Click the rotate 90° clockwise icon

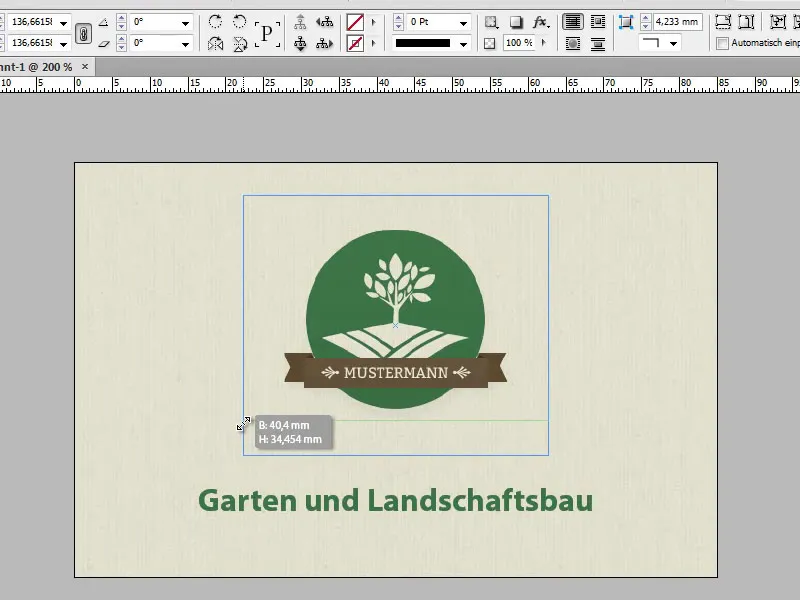pos(215,22)
